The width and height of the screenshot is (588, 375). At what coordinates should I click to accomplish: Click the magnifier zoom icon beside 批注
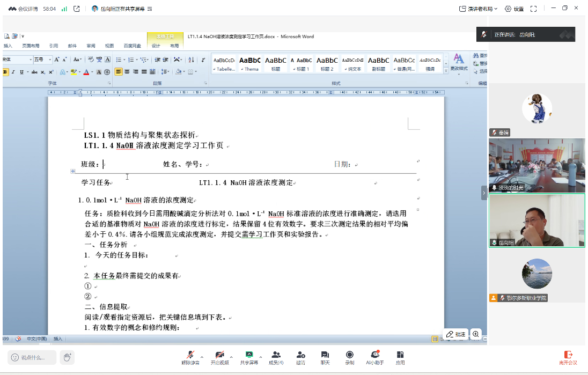tap(475, 334)
